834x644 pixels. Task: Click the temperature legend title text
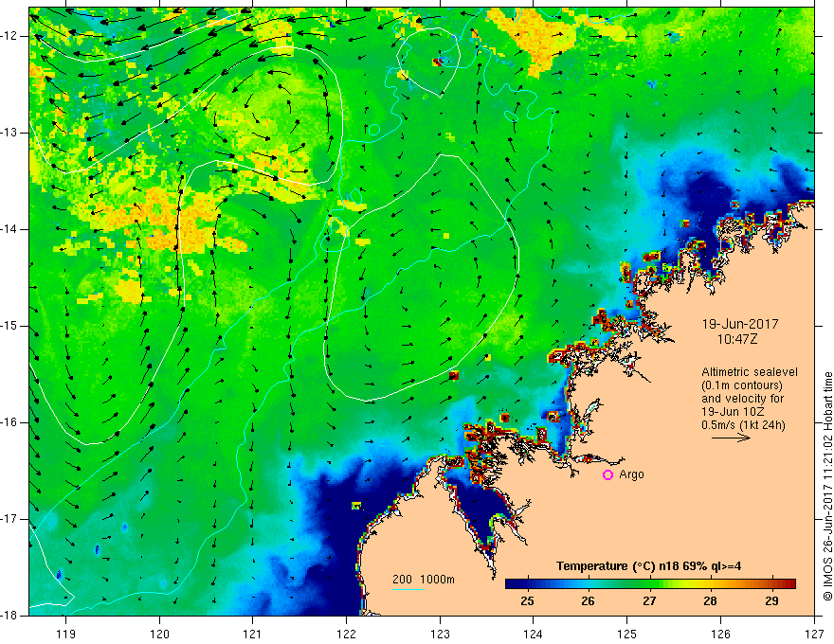click(x=649, y=566)
